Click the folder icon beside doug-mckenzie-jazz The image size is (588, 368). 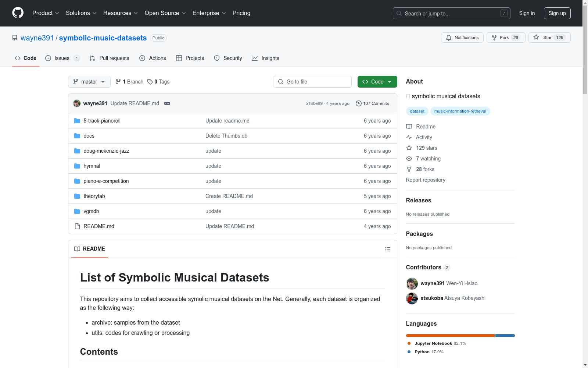click(x=77, y=151)
